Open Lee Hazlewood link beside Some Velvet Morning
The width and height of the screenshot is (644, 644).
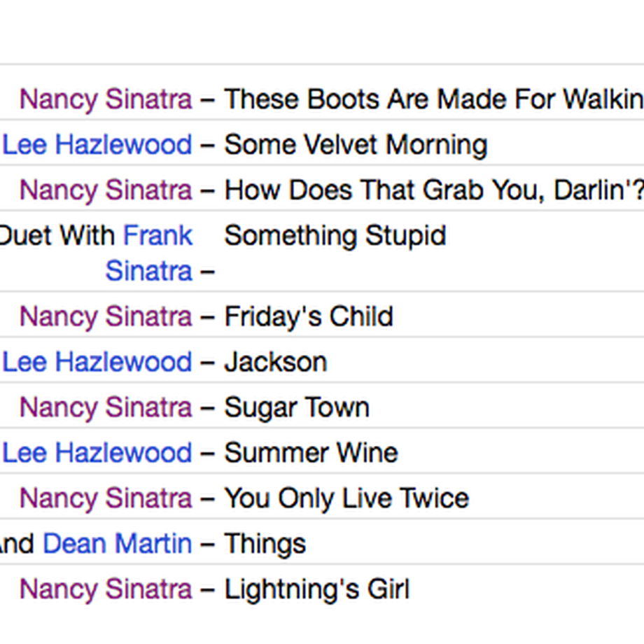click(97, 145)
